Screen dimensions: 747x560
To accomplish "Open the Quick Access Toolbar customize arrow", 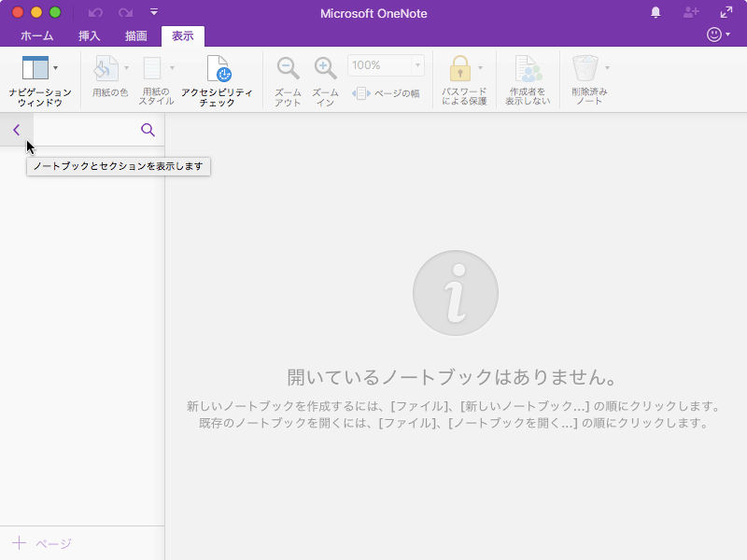I will (154, 12).
